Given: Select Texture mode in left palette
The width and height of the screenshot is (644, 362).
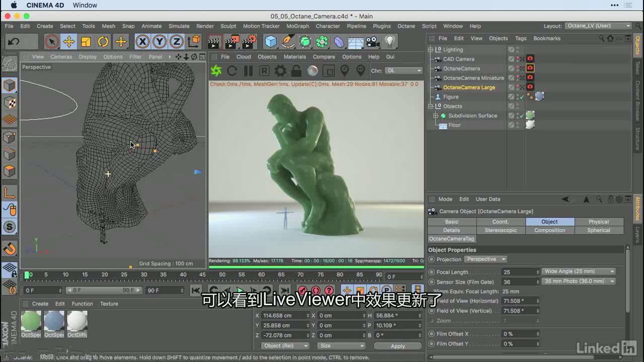Looking at the screenshot, I should coord(10,103).
